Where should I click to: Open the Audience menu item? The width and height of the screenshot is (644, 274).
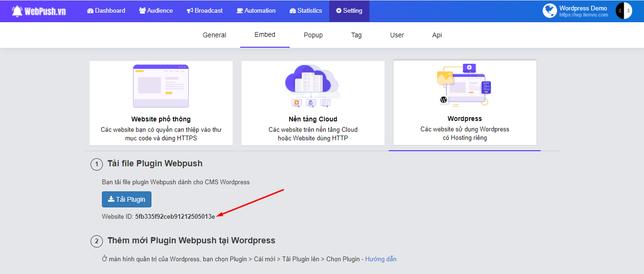point(156,10)
